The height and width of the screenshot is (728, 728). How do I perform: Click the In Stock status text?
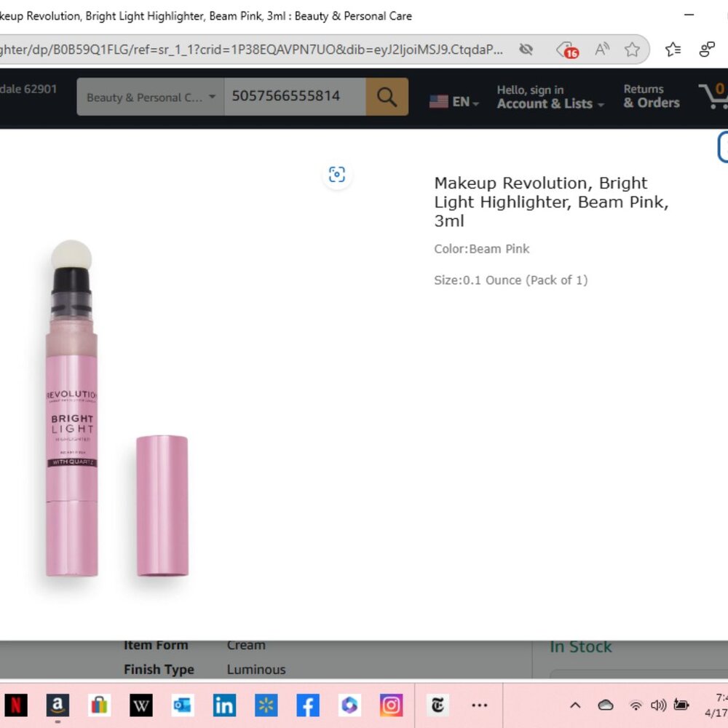580,646
